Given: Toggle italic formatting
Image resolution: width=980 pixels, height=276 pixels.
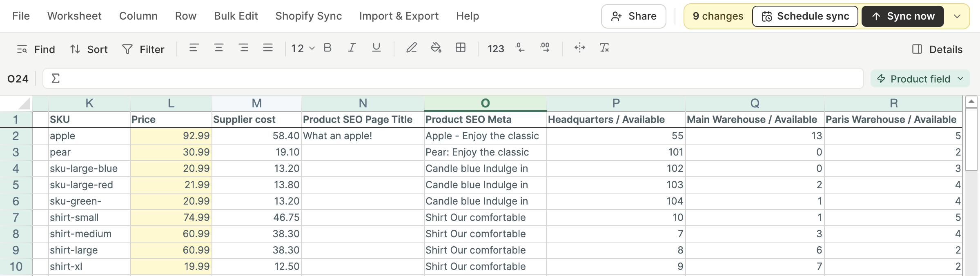Looking at the screenshot, I should [352, 48].
